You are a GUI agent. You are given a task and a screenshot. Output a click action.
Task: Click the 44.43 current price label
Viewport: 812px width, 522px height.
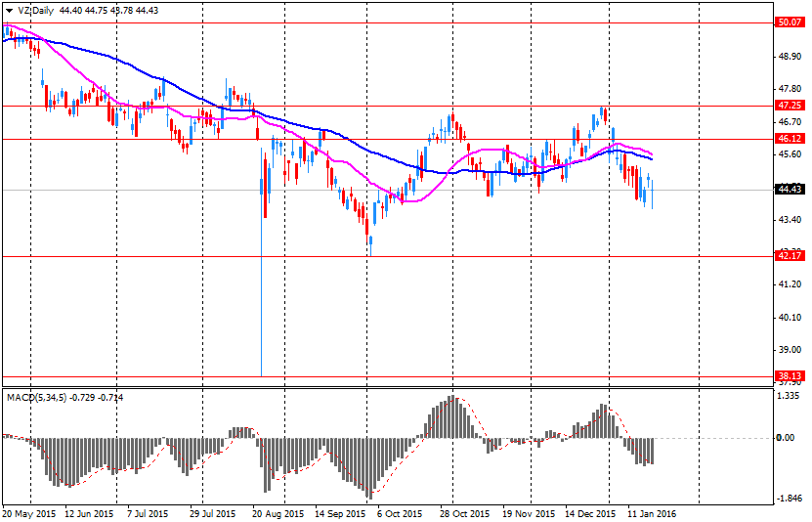pos(790,190)
